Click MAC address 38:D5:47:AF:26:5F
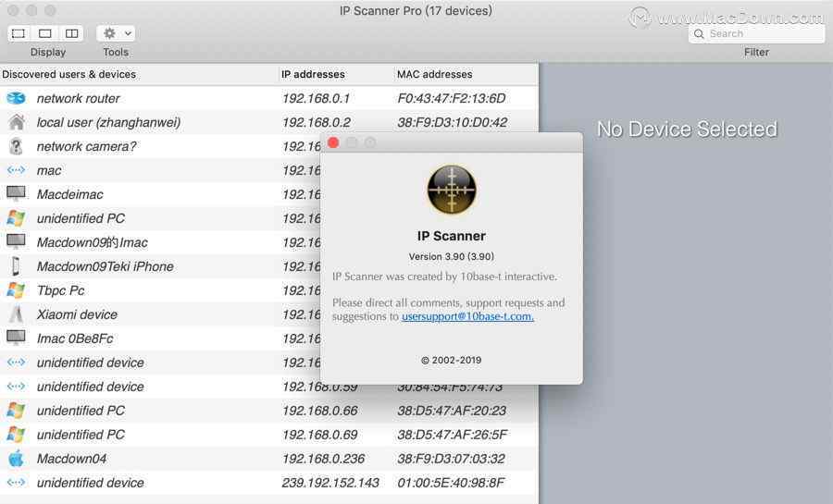The height and width of the screenshot is (504, 833). coord(452,435)
